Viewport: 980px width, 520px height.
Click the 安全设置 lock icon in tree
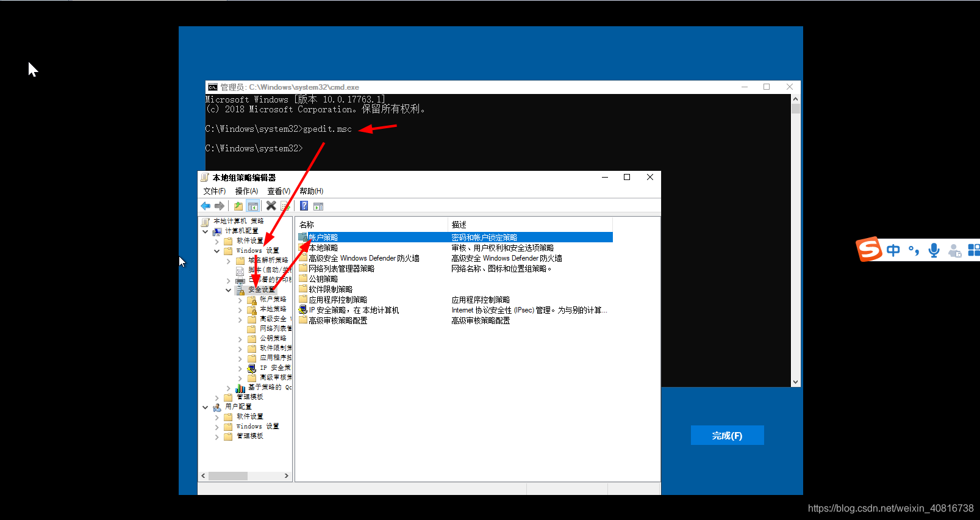240,290
